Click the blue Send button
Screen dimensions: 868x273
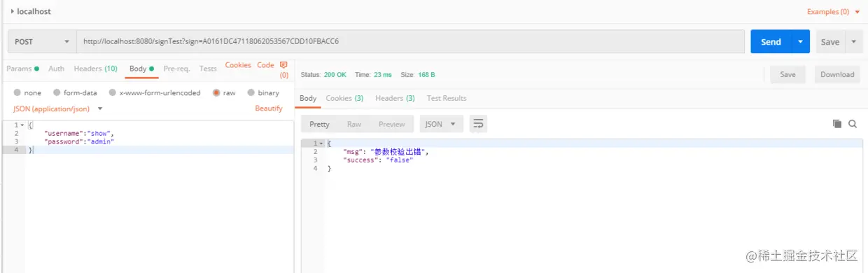pyautogui.click(x=771, y=41)
